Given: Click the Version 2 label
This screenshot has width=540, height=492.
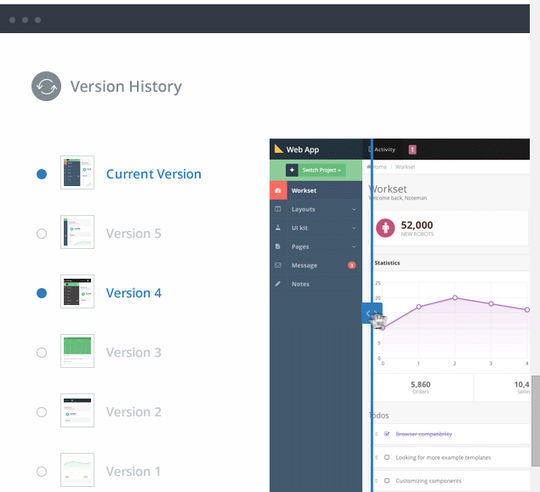Looking at the screenshot, I should click(x=133, y=412).
